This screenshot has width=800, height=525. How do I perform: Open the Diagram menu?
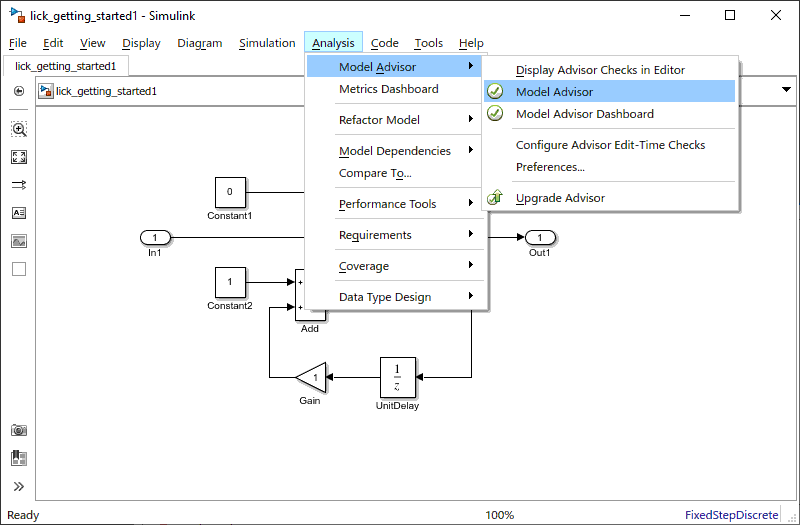[x=199, y=43]
